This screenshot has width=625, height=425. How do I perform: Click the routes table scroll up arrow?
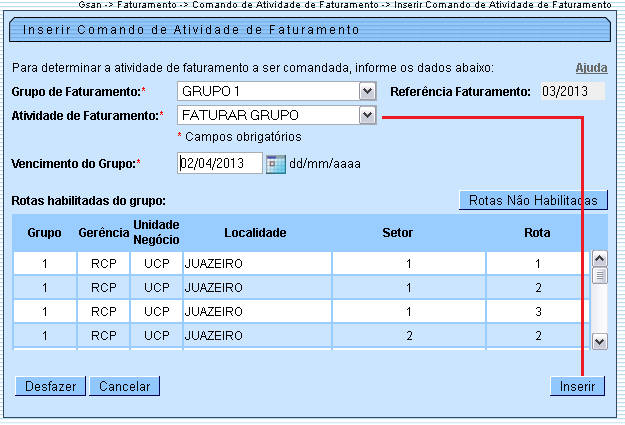[x=599, y=259]
